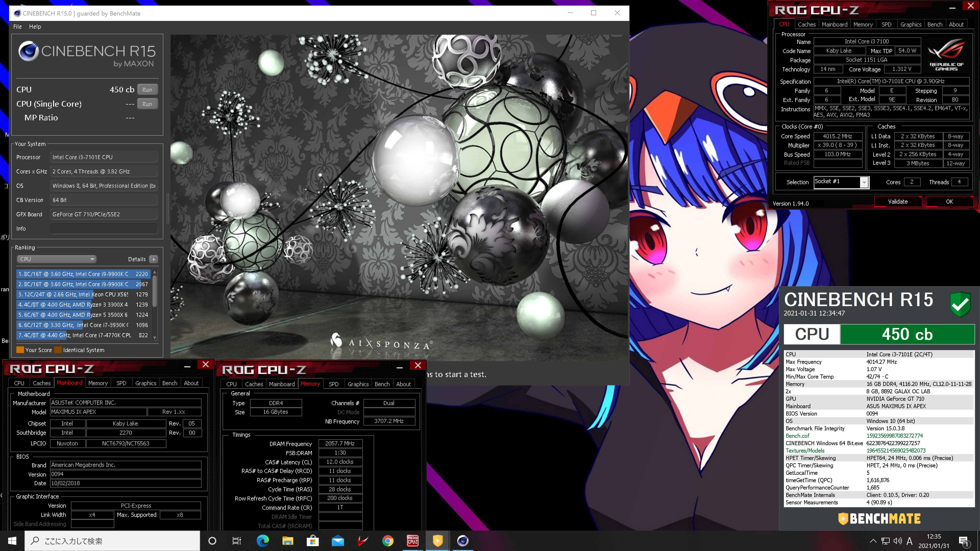Click MAXIMUS IX APEX model field
980x551 pixels.
98,412
